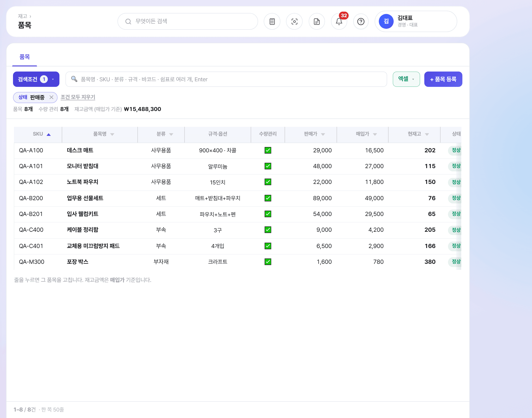This screenshot has height=418, width=532.
Task: Sort by the 현재고 column
Action: [x=414, y=134]
